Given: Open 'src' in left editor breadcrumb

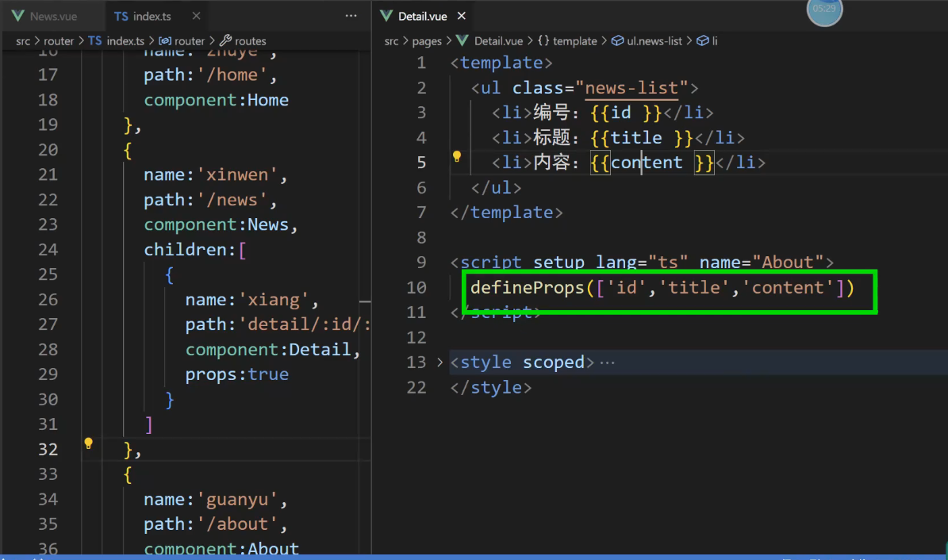Looking at the screenshot, I should click(x=23, y=41).
